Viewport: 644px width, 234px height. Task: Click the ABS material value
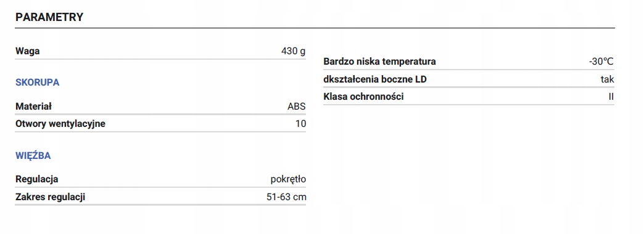click(297, 107)
